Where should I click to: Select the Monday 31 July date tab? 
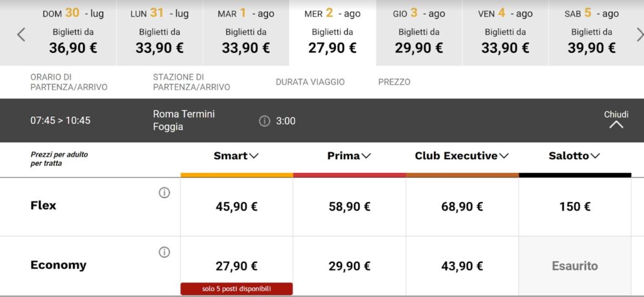160,33
